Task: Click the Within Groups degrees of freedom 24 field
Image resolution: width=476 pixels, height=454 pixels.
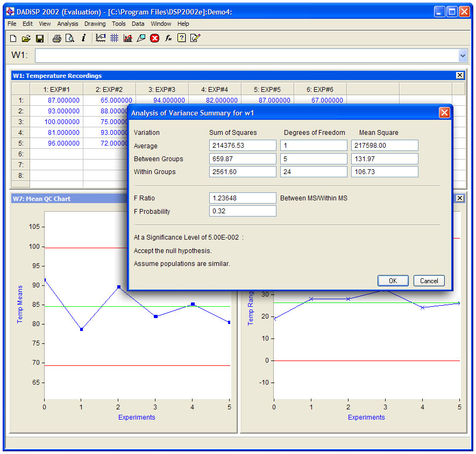Action: point(314,171)
